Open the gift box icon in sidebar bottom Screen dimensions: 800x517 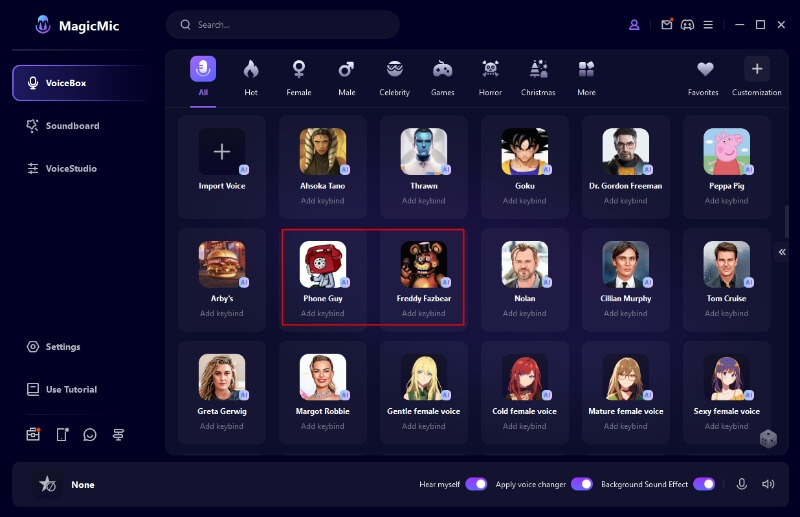click(x=33, y=434)
